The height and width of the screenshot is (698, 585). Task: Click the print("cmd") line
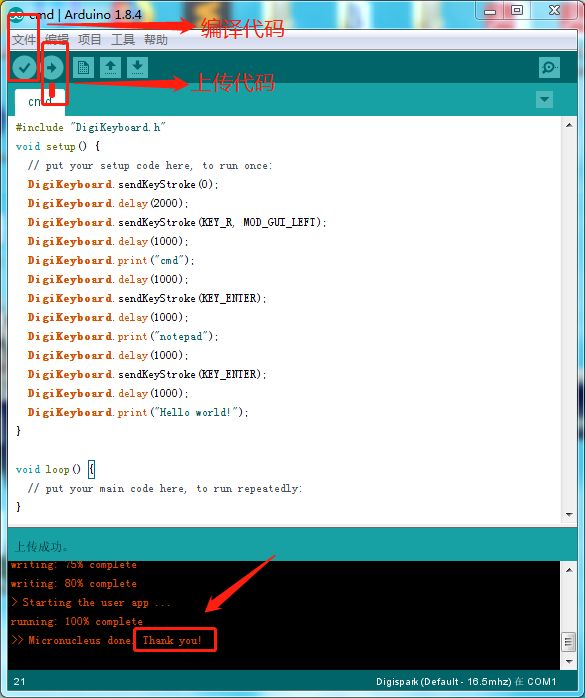pos(111,260)
